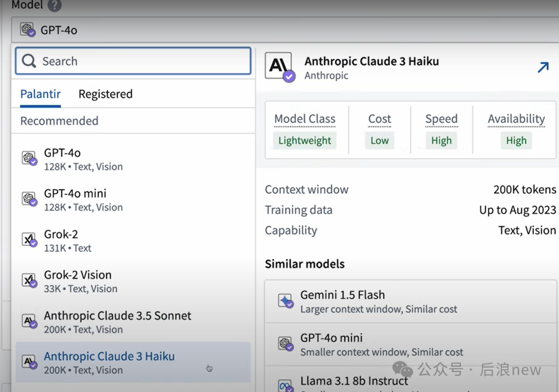Screen dimensions: 559x392
Task: Switch to the Palantir tab
Action: pos(40,94)
